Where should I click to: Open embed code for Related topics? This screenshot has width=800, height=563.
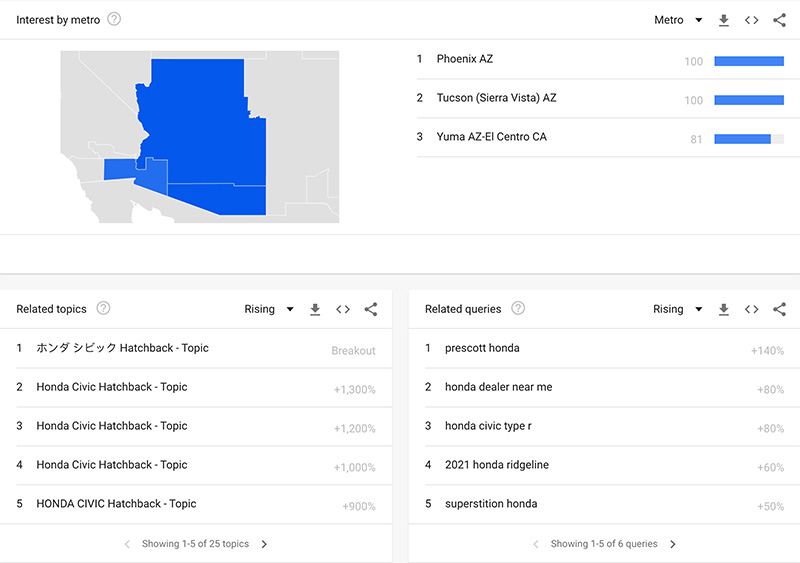[343, 309]
